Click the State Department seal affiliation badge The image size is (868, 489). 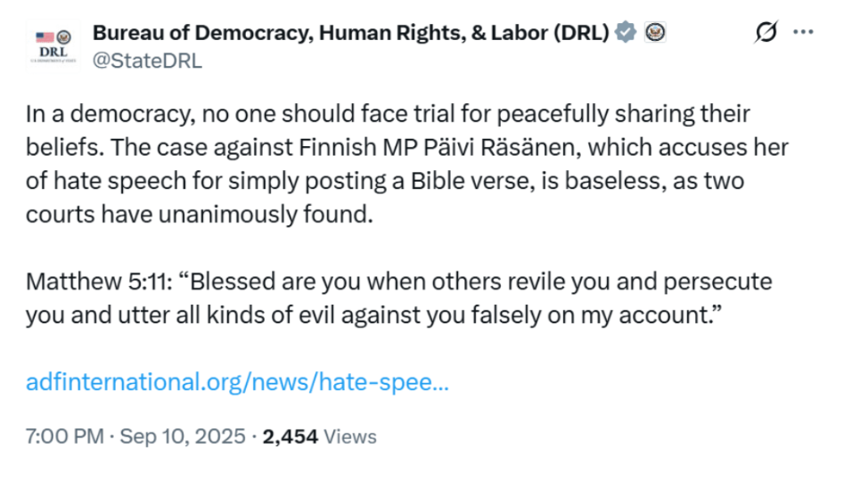[655, 33]
